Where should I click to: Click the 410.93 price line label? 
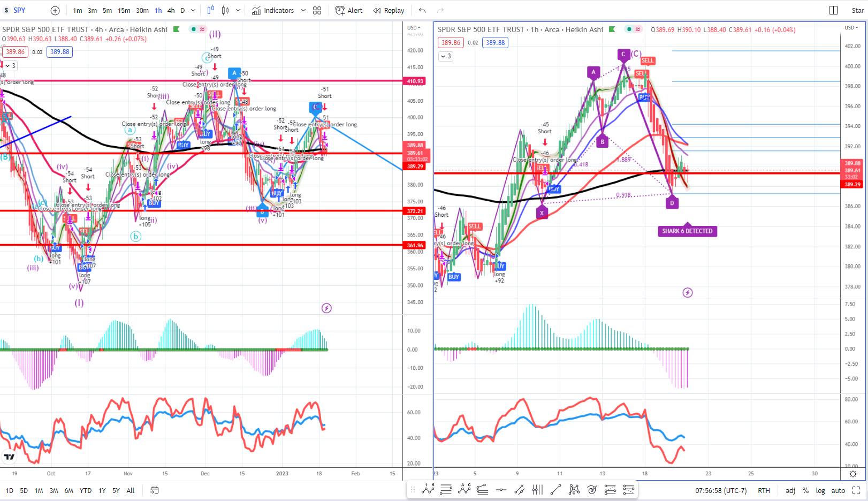415,81
